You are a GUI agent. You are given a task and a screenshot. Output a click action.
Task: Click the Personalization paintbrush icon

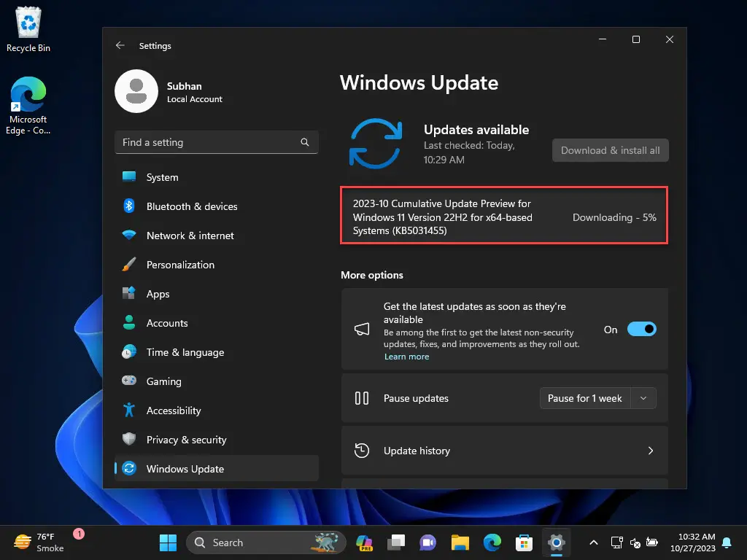click(x=129, y=264)
